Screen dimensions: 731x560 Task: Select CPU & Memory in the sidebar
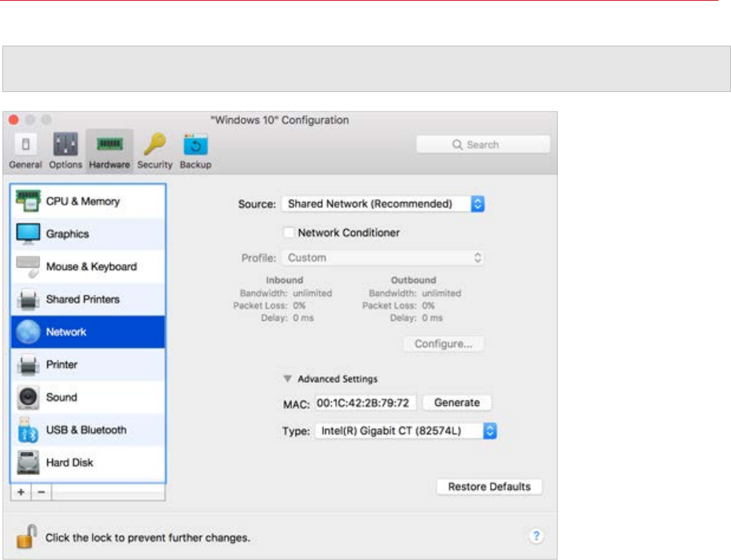click(x=88, y=201)
